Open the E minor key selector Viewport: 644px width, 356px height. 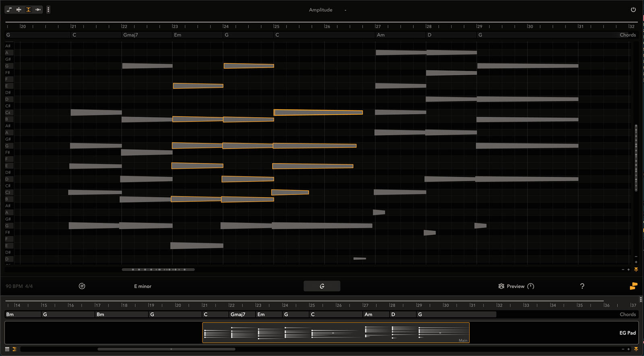(142, 286)
